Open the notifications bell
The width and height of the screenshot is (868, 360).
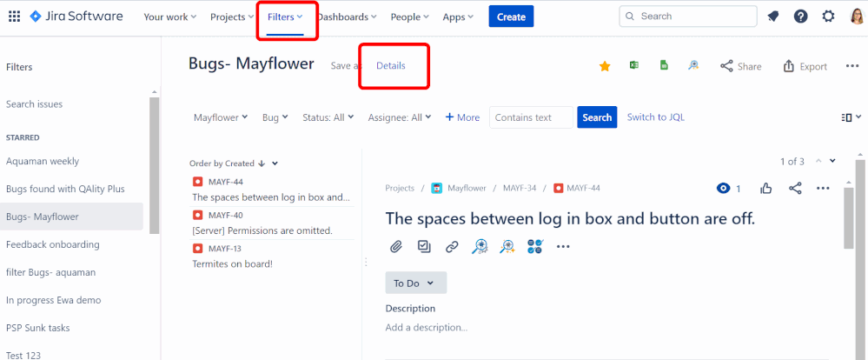(x=772, y=17)
